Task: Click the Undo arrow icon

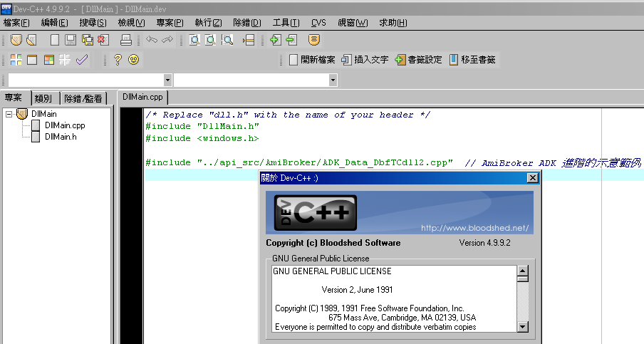Action: click(x=152, y=40)
